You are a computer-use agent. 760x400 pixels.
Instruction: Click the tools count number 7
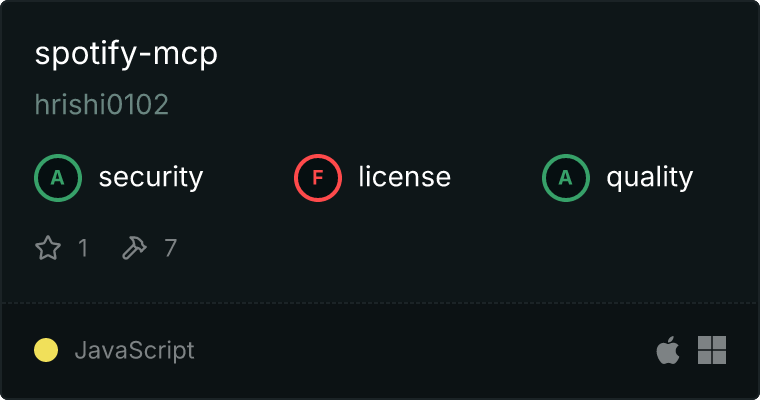(170, 248)
